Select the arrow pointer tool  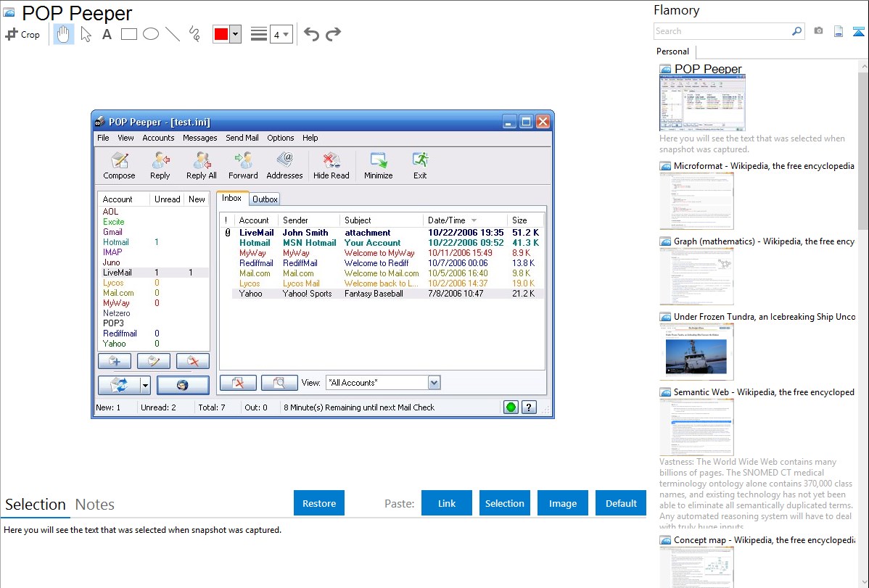click(86, 34)
